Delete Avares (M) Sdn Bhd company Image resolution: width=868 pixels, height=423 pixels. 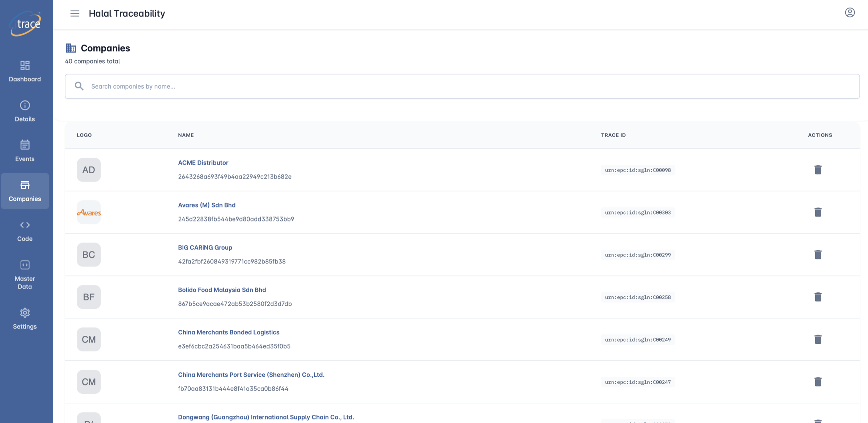(x=818, y=212)
